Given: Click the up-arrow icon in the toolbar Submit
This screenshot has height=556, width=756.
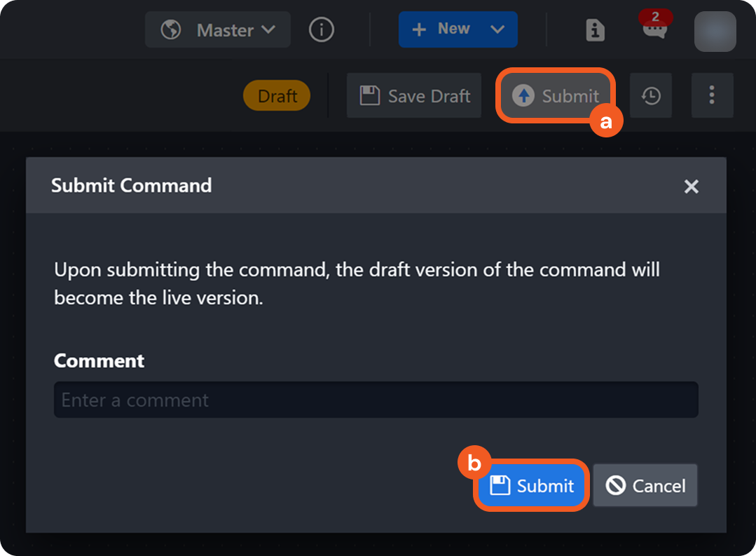Looking at the screenshot, I should click(x=523, y=95).
